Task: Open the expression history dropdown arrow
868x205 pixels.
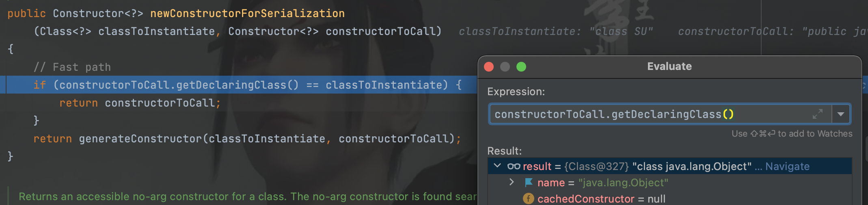Action: 841,114
